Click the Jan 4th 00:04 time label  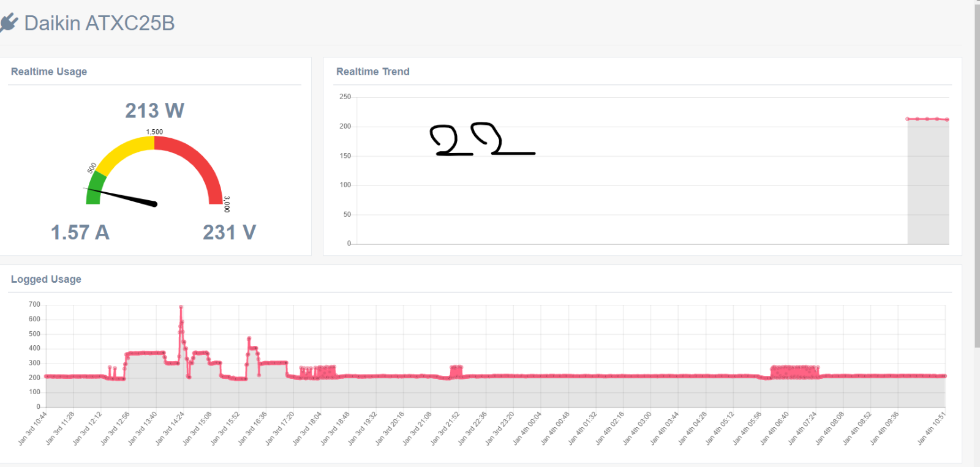(527, 428)
